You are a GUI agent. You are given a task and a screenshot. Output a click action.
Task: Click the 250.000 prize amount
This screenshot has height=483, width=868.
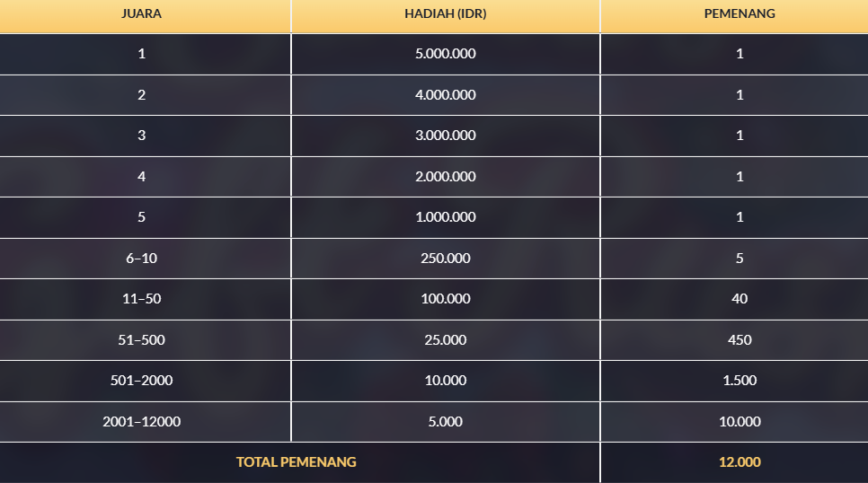point(446,258)
